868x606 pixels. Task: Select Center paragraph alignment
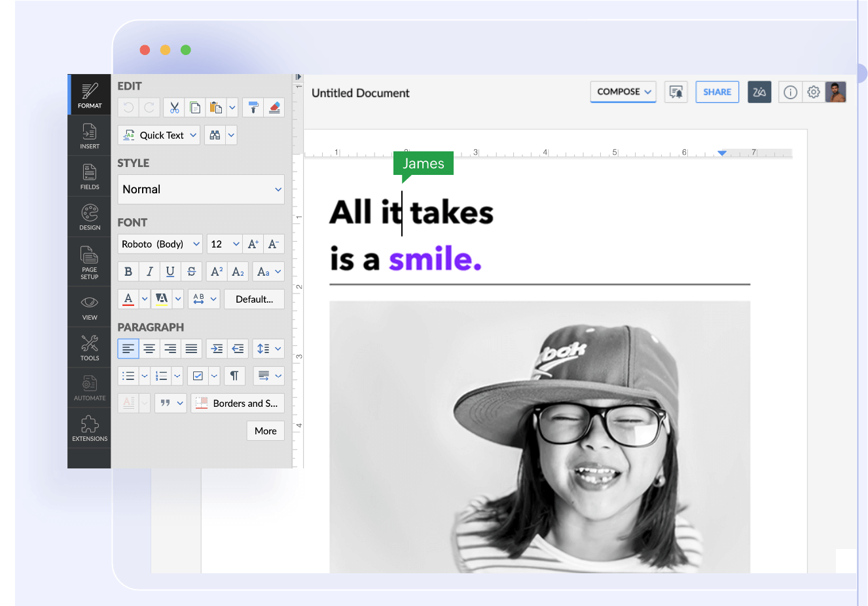coord(149,349)
